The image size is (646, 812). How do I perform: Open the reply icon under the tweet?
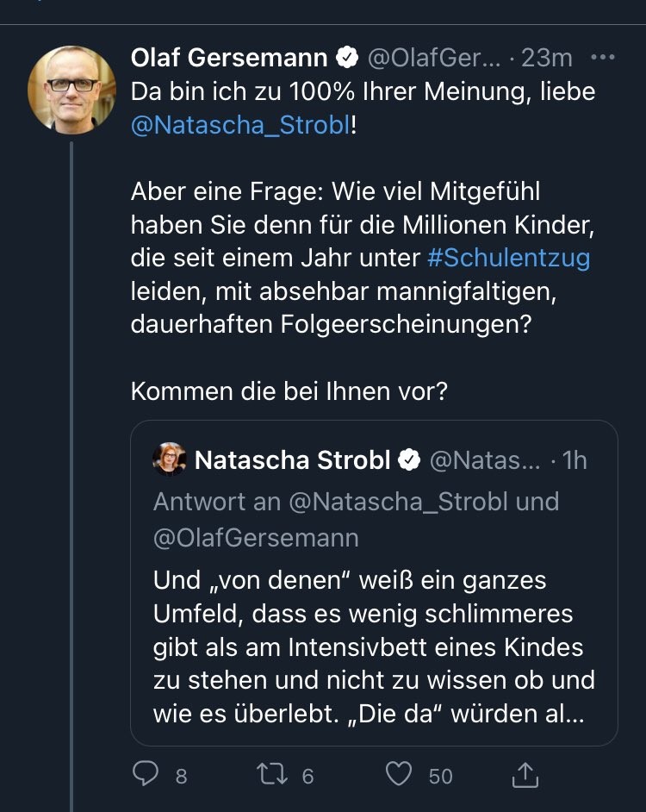pyautogui.click(x=146, y=775)
